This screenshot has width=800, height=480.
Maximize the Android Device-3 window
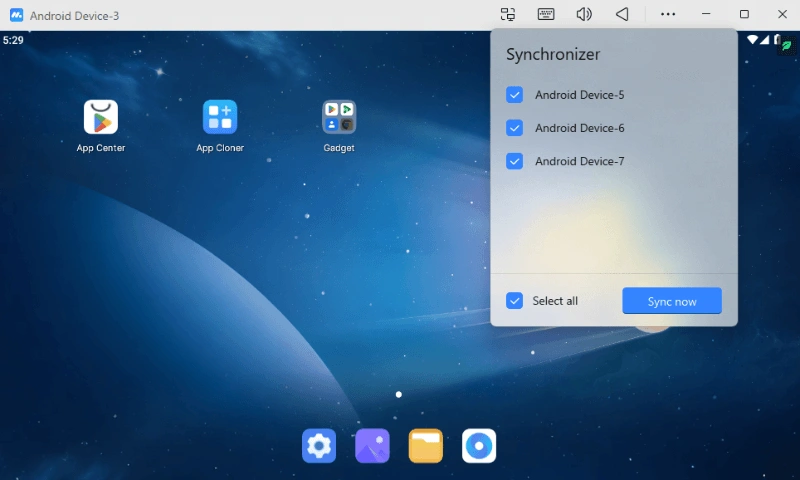pyautogui.click(x=744, y=14)
